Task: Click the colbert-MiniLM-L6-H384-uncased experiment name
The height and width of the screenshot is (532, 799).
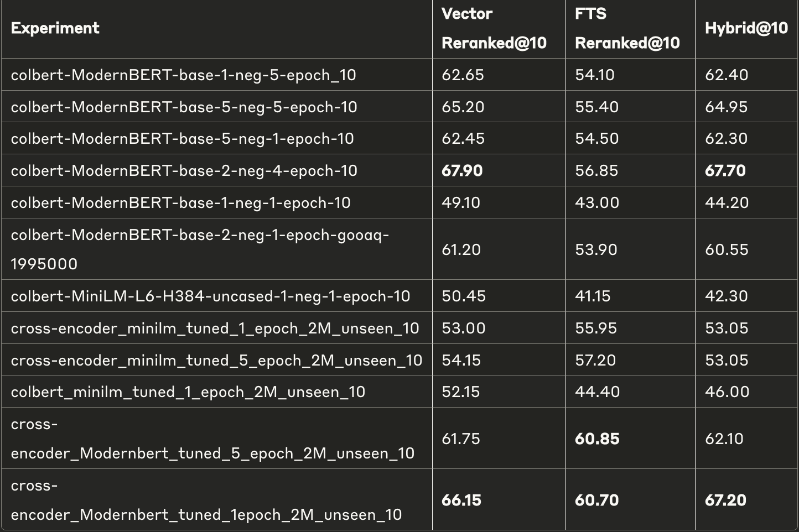Action: pyautogui.click(x=210, y=296)
